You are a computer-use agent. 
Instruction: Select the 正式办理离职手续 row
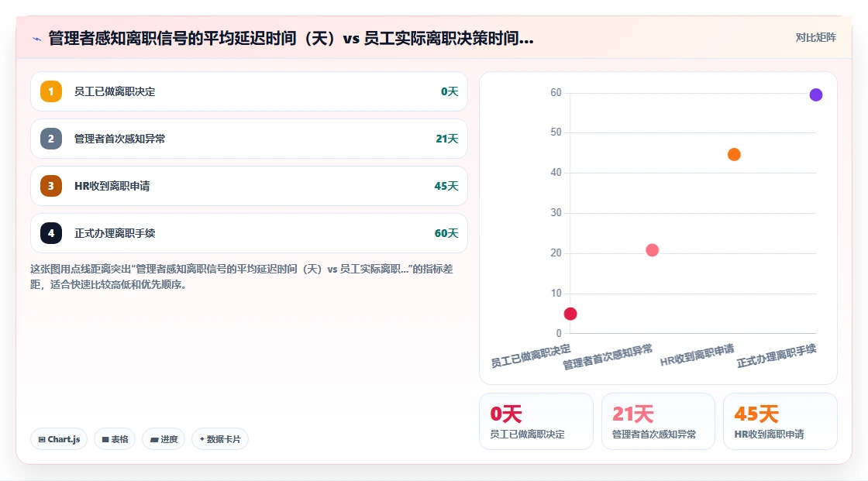tap(249, 233)
